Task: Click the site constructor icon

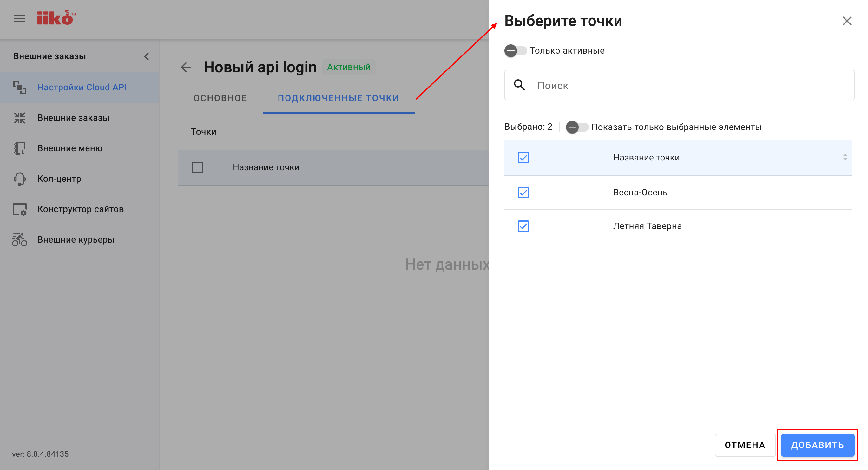Action: click(x=20, y=209)
